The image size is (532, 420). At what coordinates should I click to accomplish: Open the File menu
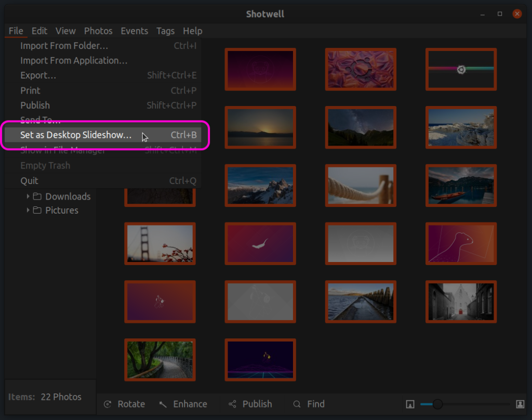16,31
